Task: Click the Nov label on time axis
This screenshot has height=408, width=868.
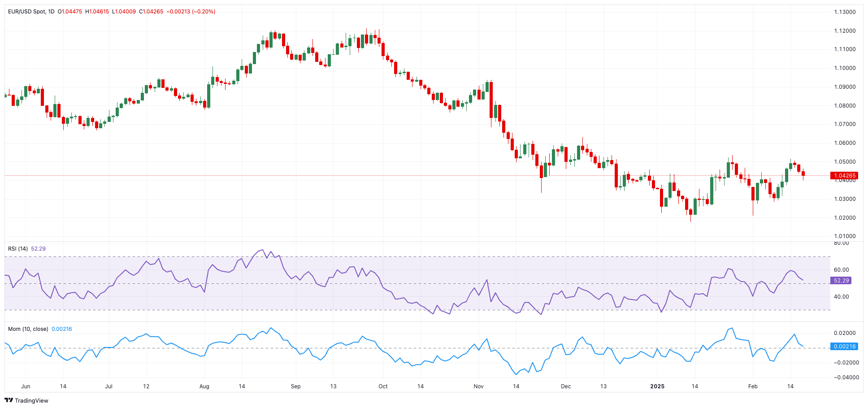Action: point(478,386)
